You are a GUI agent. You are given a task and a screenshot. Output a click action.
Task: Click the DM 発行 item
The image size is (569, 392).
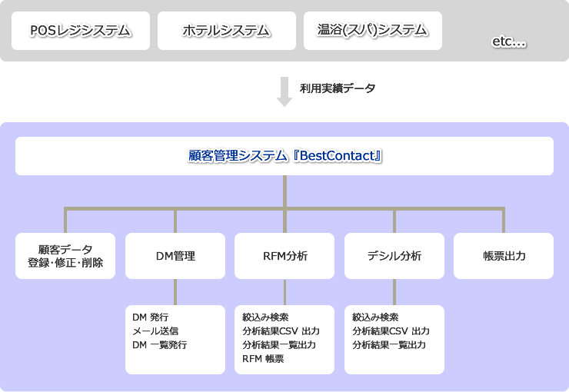150,317
